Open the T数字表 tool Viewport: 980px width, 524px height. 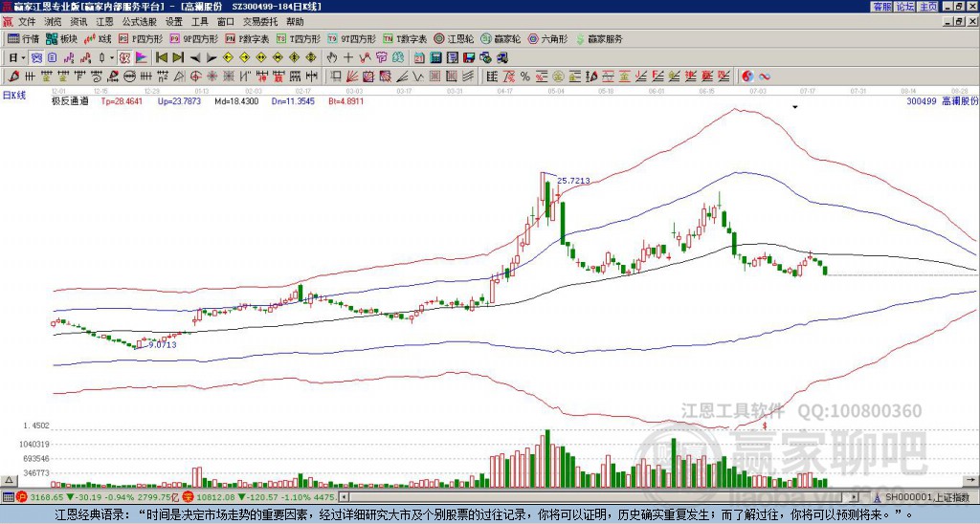pos(405,38)
